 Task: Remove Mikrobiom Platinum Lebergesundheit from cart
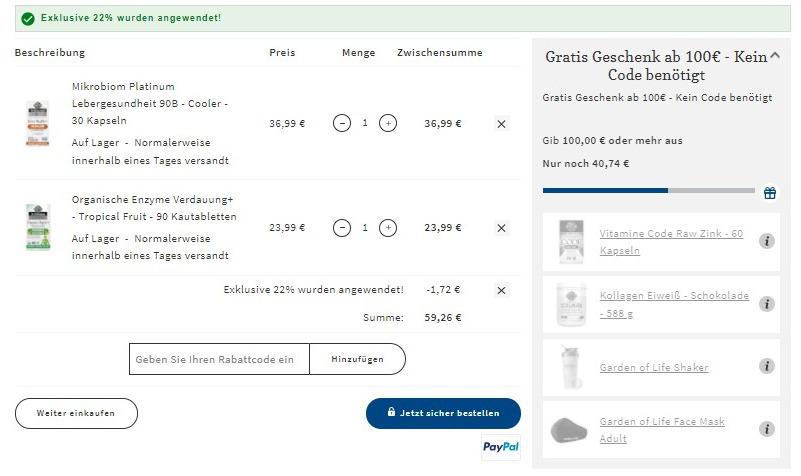pyautogui.click(x=501, y=124)
